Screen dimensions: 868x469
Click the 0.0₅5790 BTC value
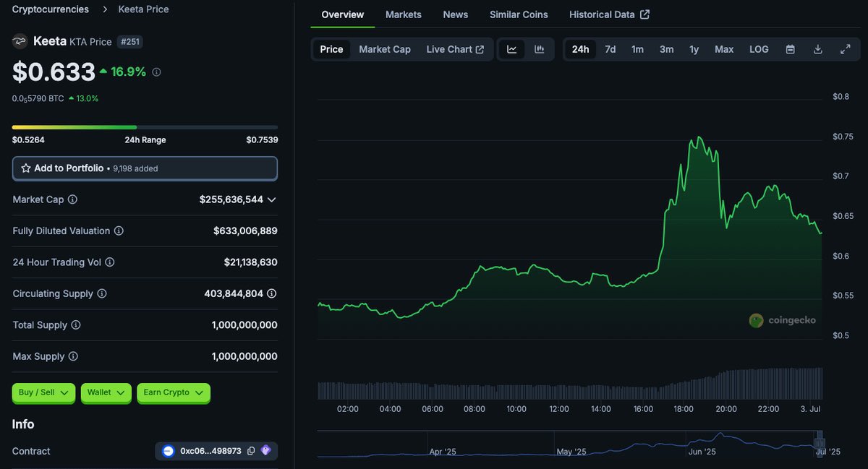(38, 98)
